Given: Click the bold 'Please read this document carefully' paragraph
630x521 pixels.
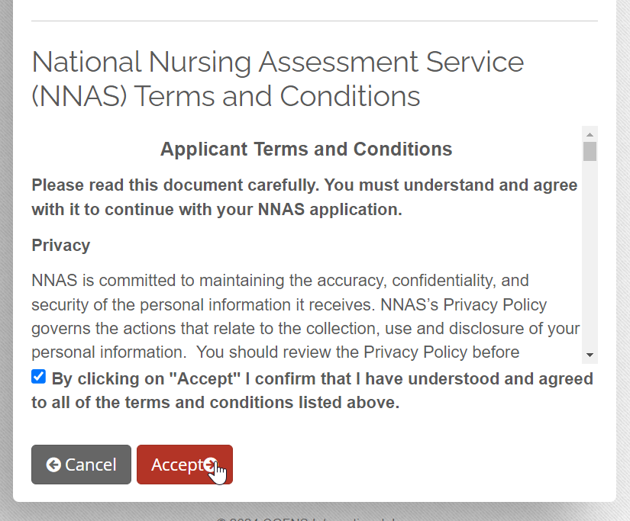Looking at the screenshot, I should pos(305,197).
